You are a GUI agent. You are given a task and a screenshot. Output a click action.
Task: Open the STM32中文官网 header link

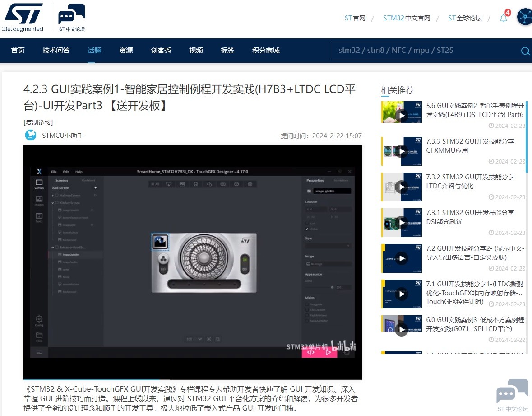tap(407, 18)
